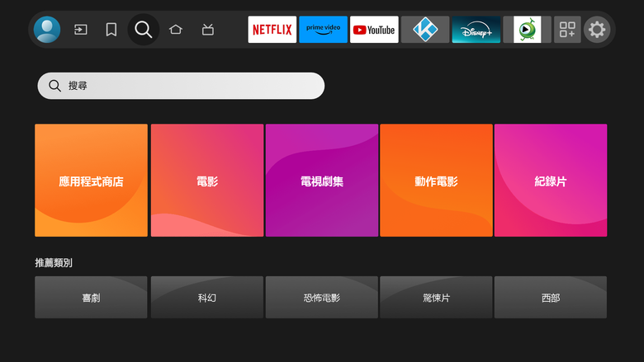Image resolution: width=644 pixels, height=362 pixels.
Task: Launch the Netflix app
Action: 272,30
